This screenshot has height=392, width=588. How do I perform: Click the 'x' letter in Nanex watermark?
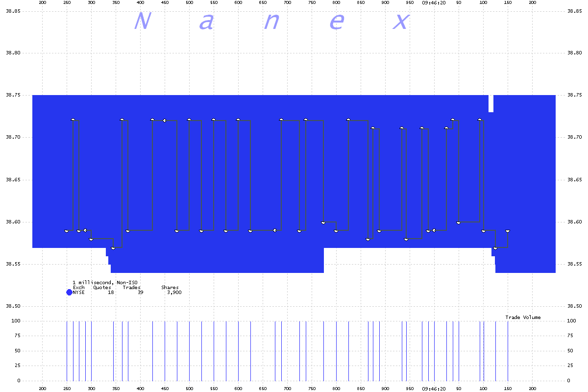click(x=401, y=22)
